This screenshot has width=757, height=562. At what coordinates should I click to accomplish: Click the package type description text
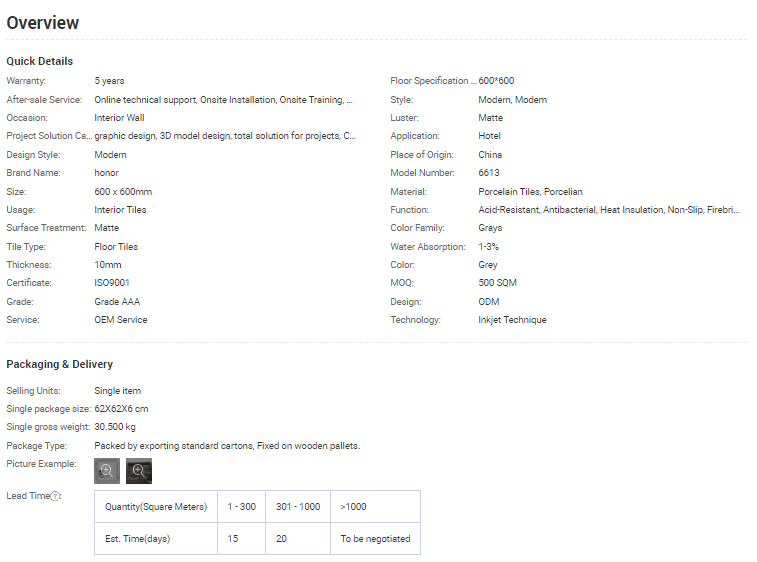click(x=227, y=445)
